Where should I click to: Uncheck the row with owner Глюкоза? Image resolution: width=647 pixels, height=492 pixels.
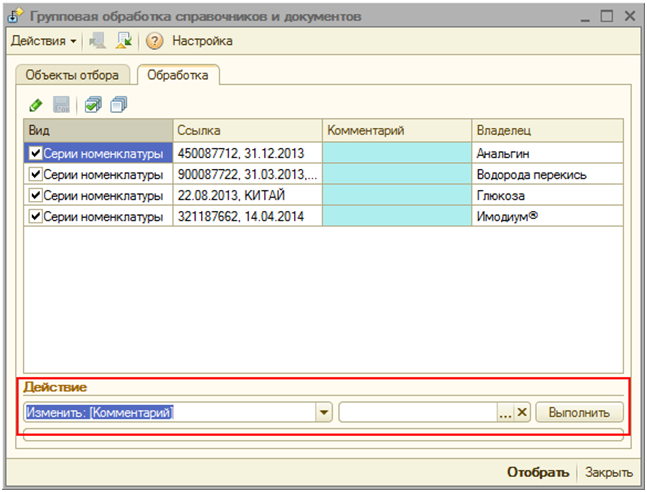click(x=36, y=195)
